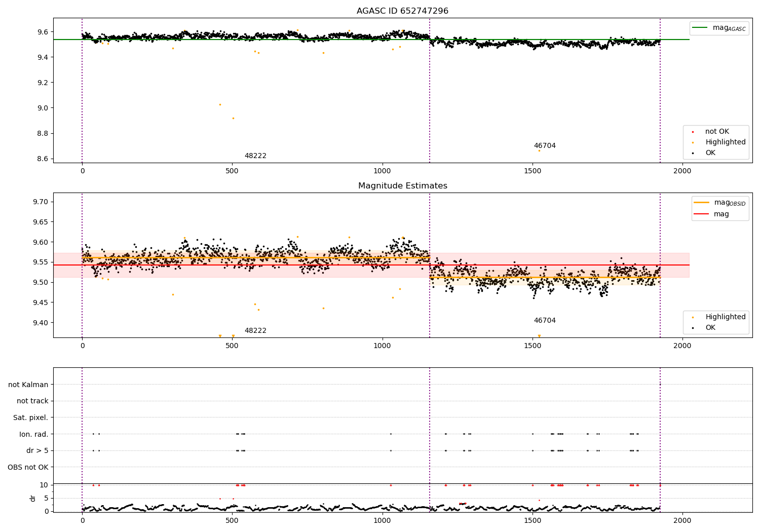
Task: Click the 'AGASC ID 652747296' plot title
Action: pos(402,11)
